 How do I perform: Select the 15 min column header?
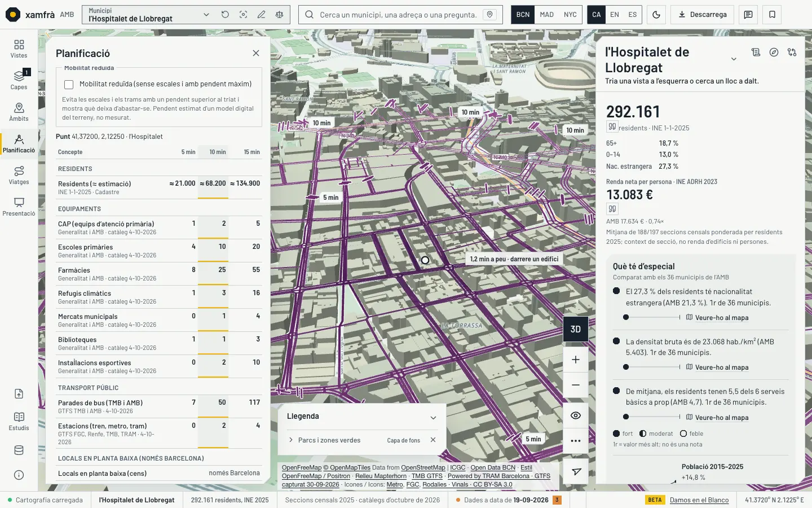251,152
